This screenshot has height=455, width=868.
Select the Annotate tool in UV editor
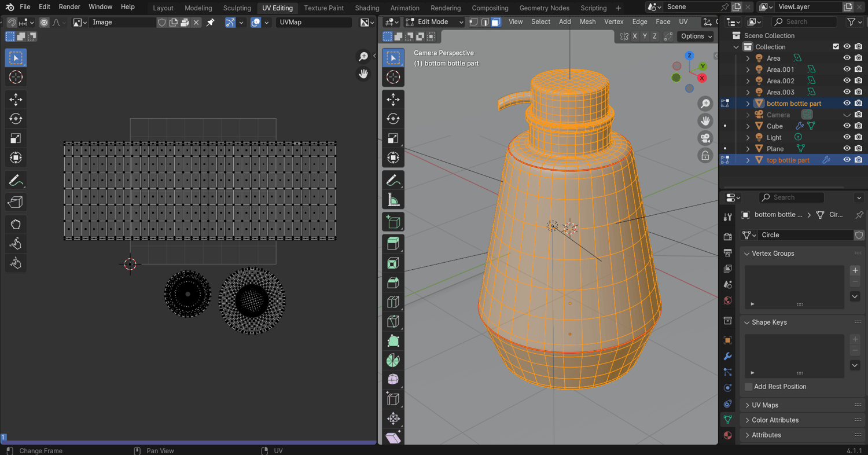click(16, 181)
